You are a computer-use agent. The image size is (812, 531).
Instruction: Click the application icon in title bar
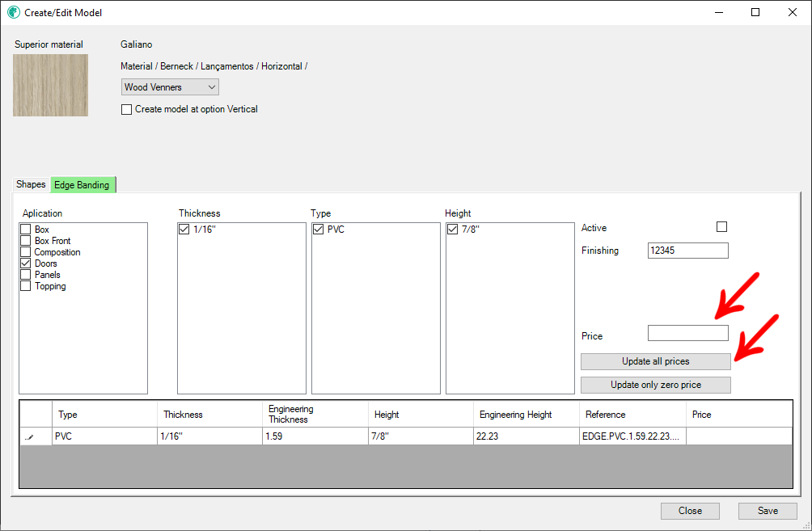(13, 13)
